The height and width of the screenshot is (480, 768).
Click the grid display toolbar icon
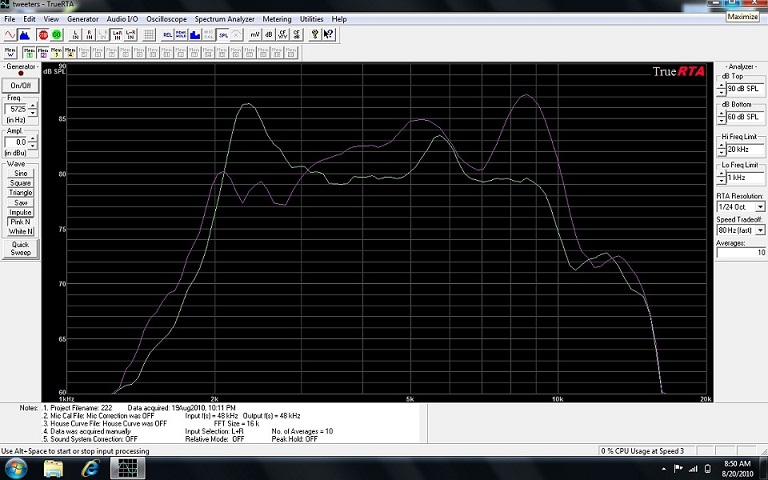tap(148, 34)
